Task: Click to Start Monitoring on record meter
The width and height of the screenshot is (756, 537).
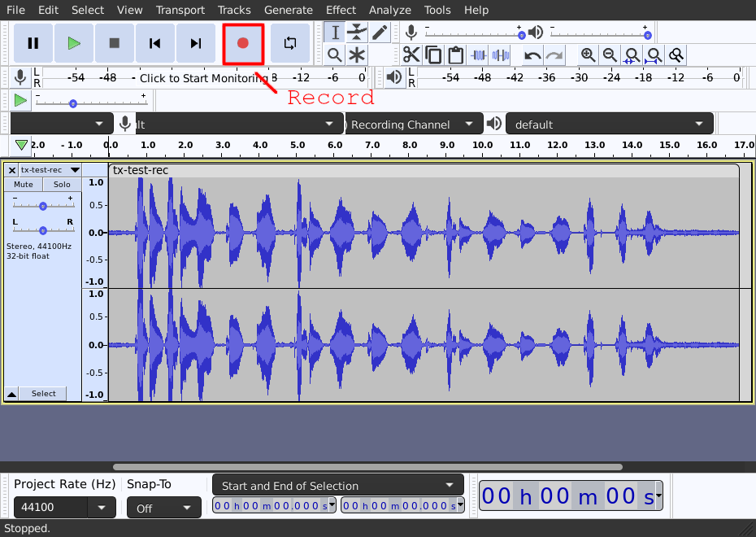Action: click(204, 77)
